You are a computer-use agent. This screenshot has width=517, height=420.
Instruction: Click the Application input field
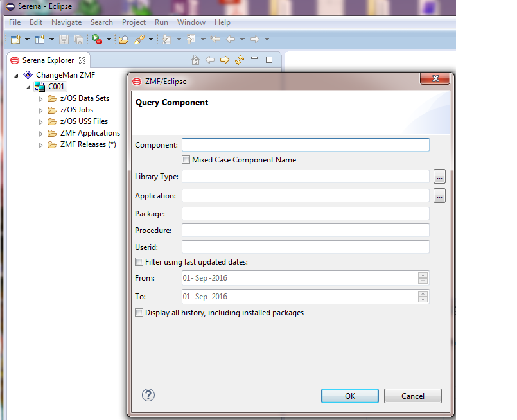(x=306, y=195)
